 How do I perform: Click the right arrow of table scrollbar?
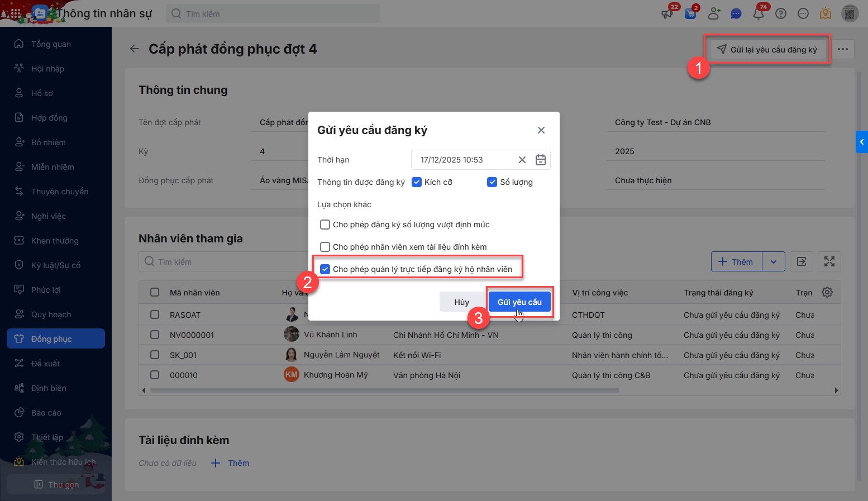click(836, 390)
